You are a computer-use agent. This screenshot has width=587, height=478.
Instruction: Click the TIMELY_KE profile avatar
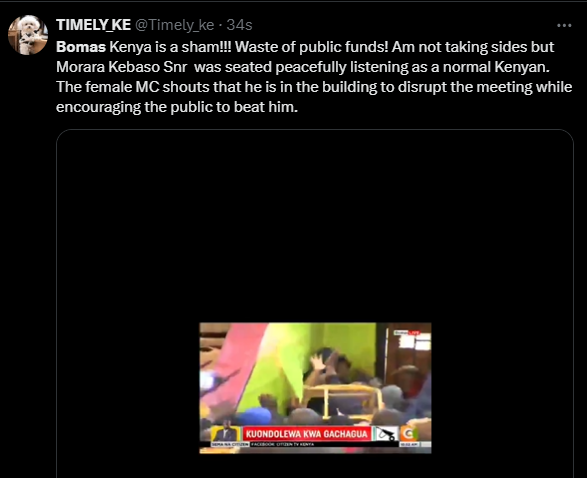tap(28, 35)
